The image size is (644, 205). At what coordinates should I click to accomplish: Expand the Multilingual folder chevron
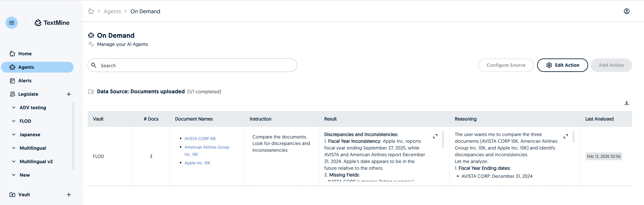(x=14, y=148)
